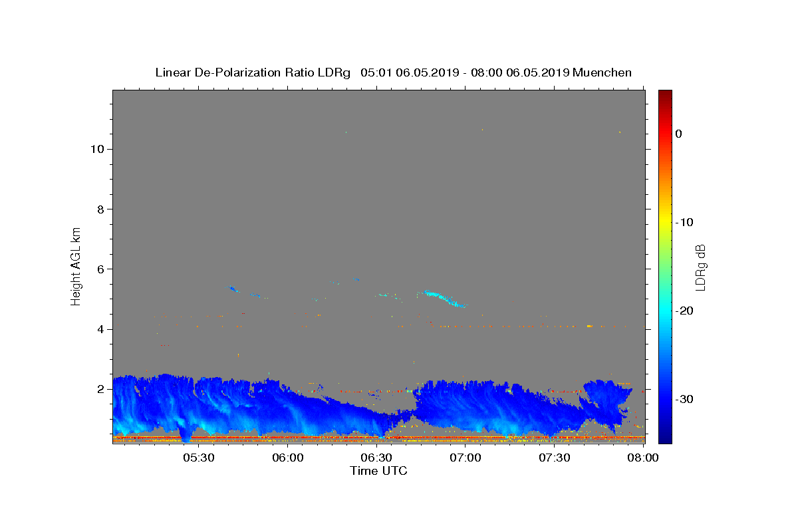The height and width of the screenshot is (532, 798).
Task: Click the height axis label 8
Action: click(x=100, y=209)
